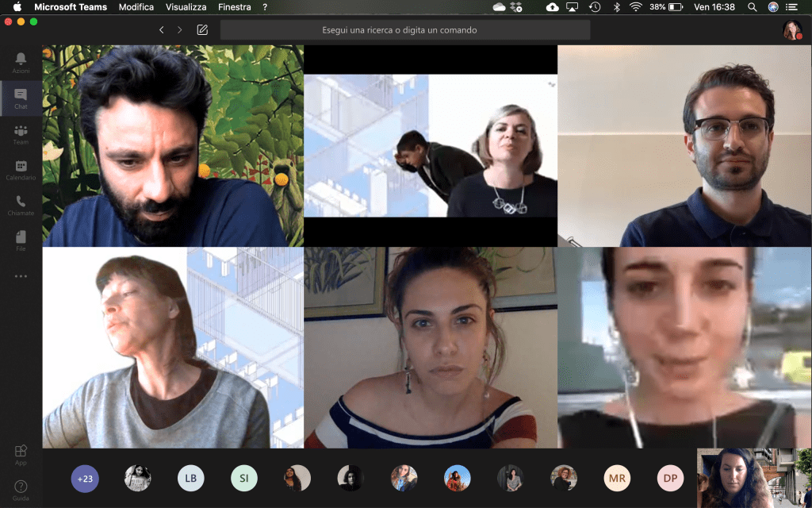This screenshot has height=508, width=812.
Task: Open the Chat section in sidebar
Action: [21, 98]
